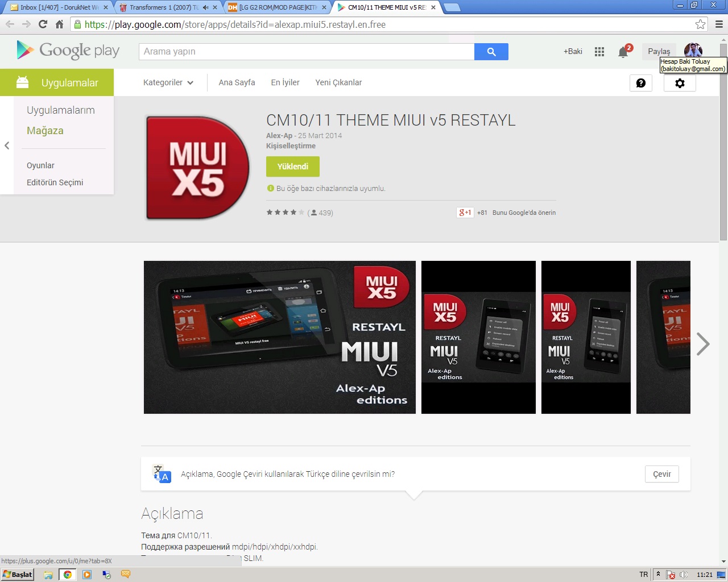Reload the page with refresh icon
Viewport: 728px width, 582px height.
pyautogui.click(x=43, y=24)
